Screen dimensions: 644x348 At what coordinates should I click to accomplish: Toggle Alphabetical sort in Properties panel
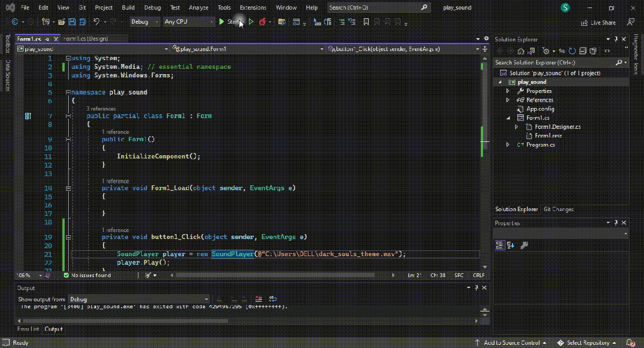[510, 245]
